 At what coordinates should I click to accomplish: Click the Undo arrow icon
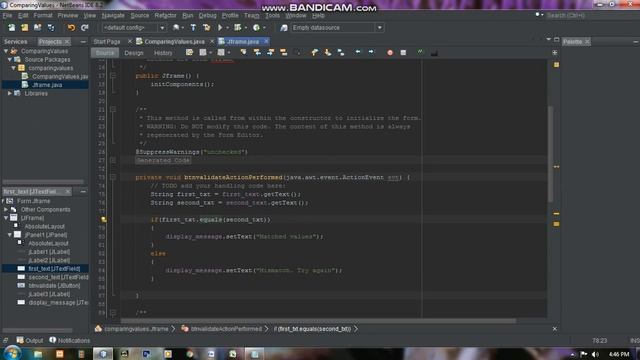point(71,28)
